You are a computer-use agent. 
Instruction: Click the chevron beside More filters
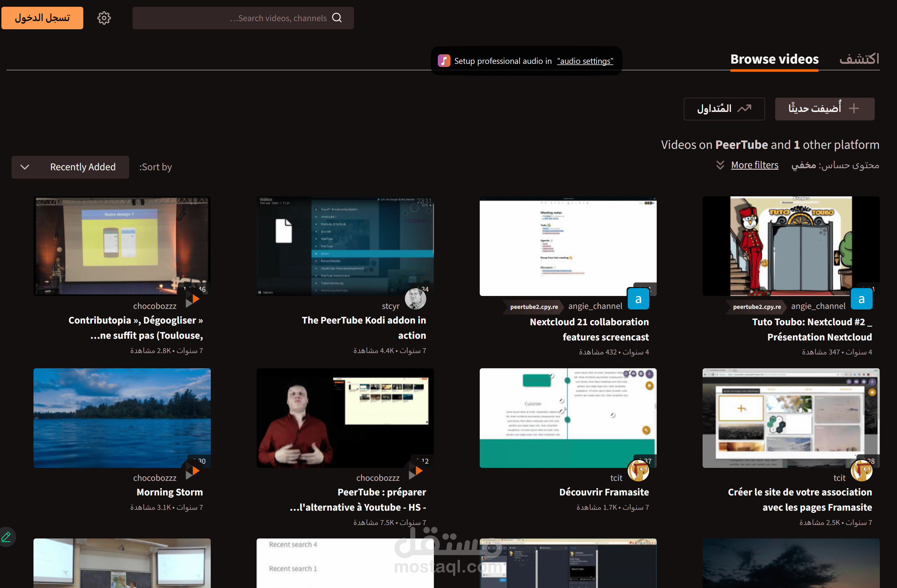click(x=720, y=165)
